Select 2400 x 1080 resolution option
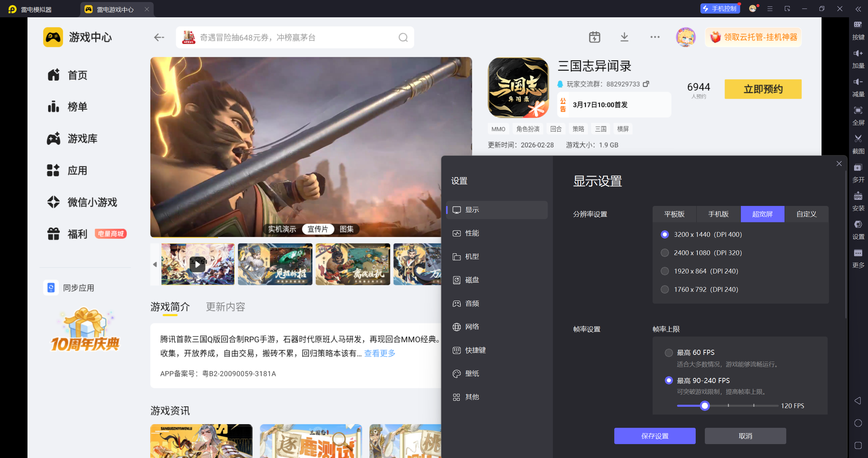Viewport: 868px width, 458px height. [x=665, y=253]
